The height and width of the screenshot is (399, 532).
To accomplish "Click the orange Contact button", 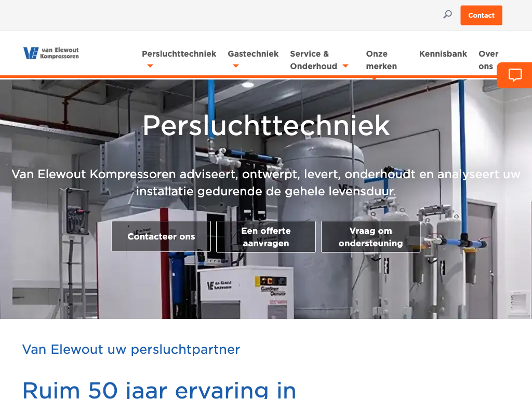I will click(481, 15).
